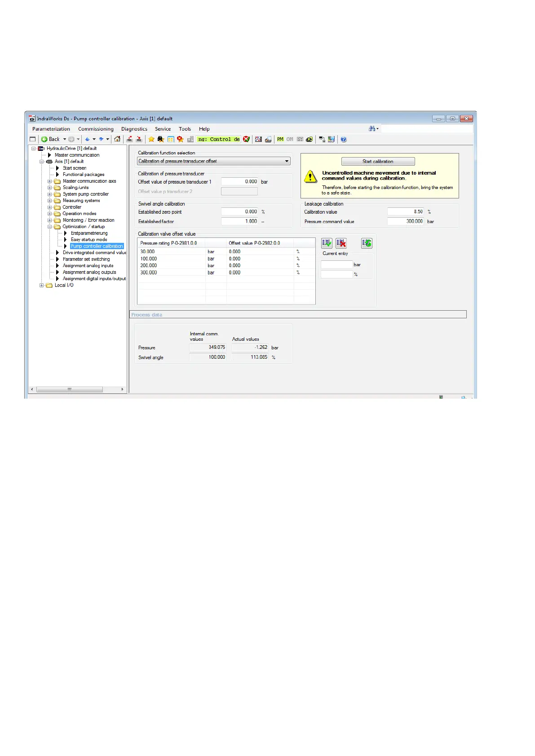The height and width of the screenshot is (756, 535).
Task: Open the Help menu
Action: click(204, 129)
